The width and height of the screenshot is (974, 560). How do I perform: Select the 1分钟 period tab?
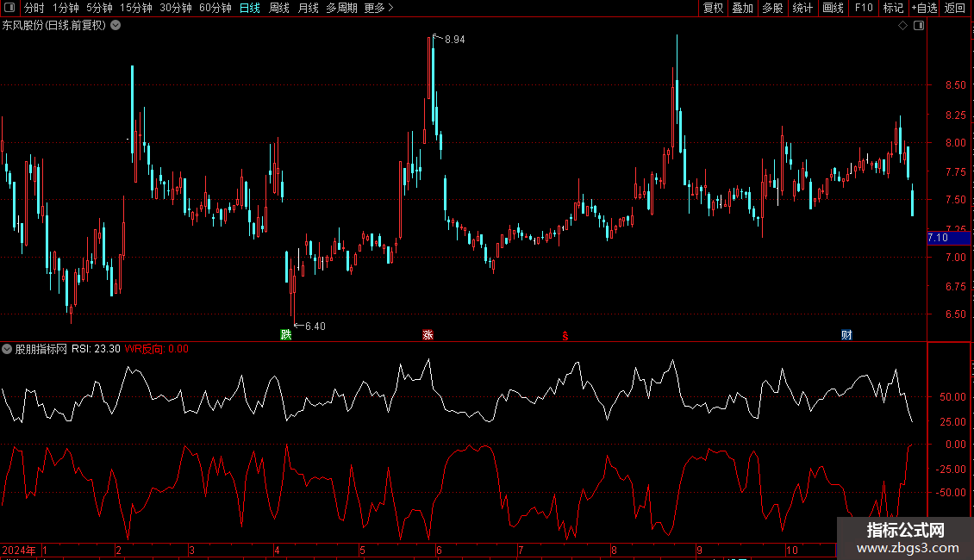[66, 8]
